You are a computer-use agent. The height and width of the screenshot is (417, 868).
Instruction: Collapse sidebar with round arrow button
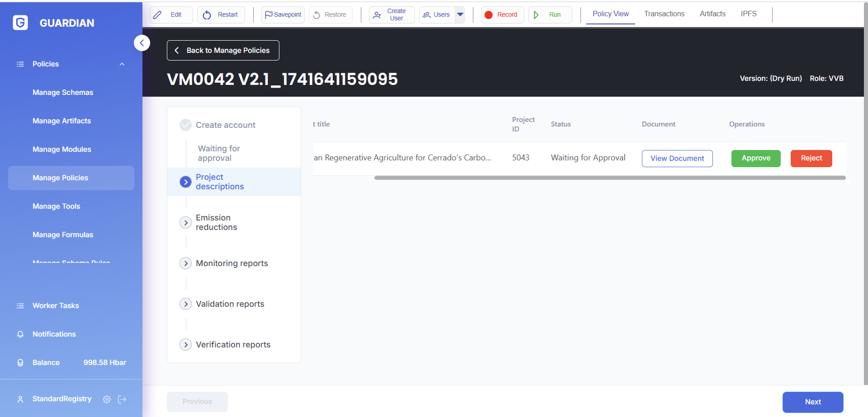142,43
